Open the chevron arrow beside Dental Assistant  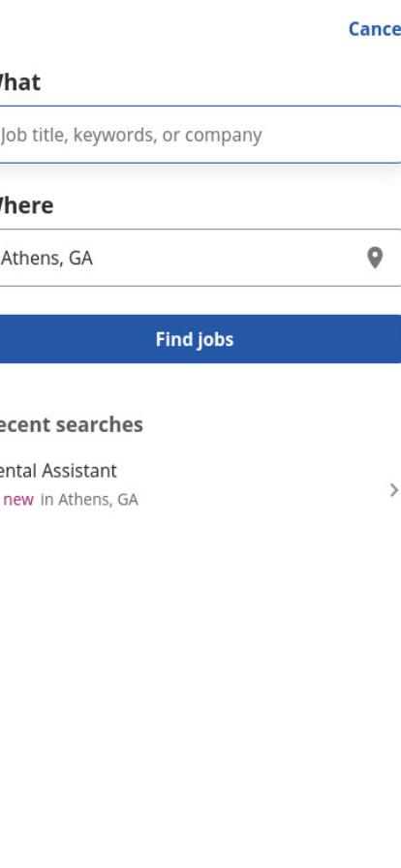tap(394, 490)
